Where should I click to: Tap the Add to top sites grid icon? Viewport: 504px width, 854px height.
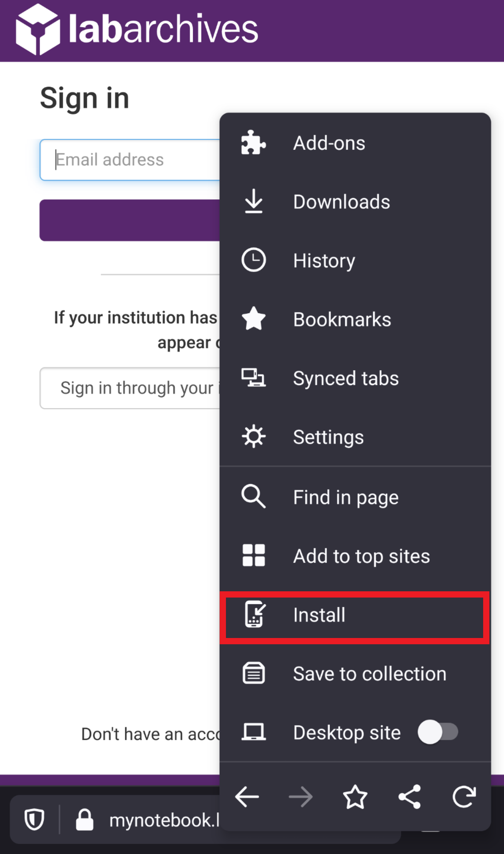253,555
